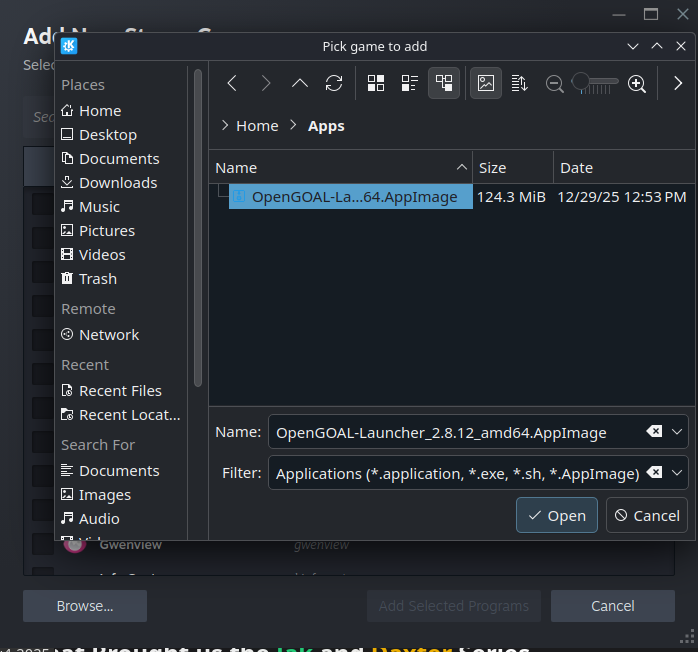The height and width of the screenshot is (652, 698).
Task: Click the Open button
Action: 557,516
